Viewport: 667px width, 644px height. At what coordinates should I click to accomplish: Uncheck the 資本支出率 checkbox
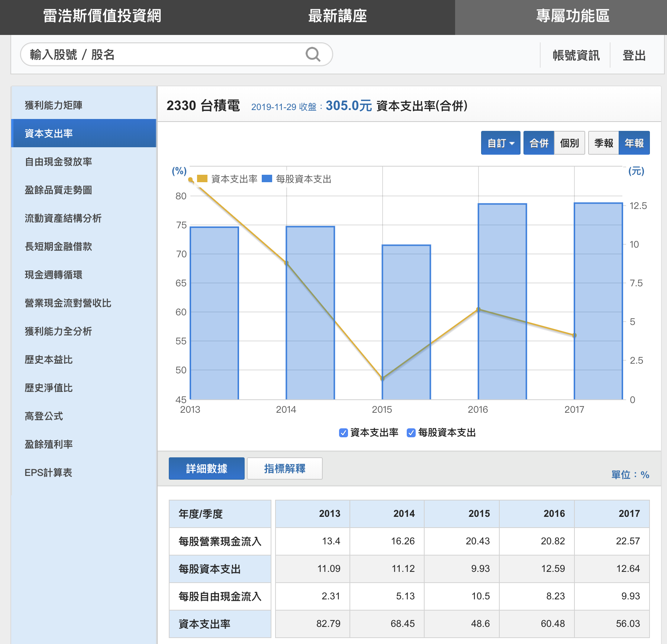343,433
